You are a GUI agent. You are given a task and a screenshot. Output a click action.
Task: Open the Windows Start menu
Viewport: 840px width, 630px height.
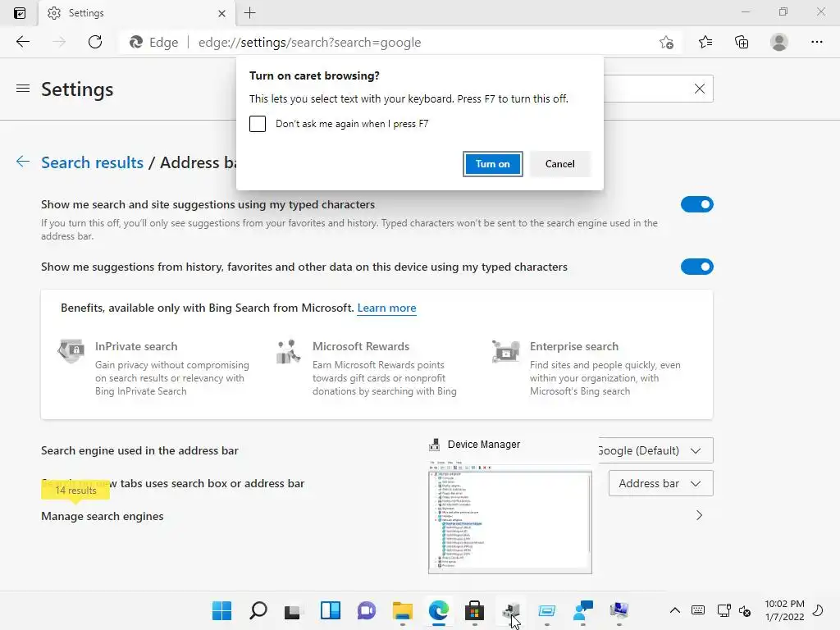tap(221, 610)
